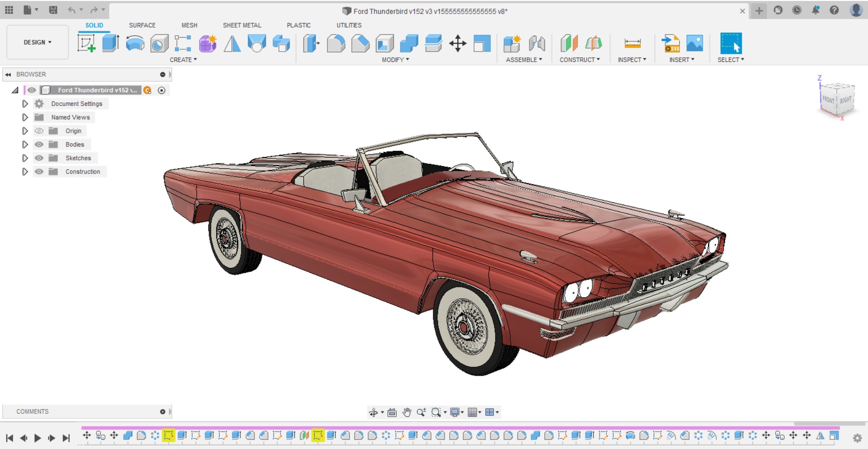Image resolution: width=868 pixels, height=449 pixels.
Task: Select the Revolve tool
Action: (x=135, y=43)
